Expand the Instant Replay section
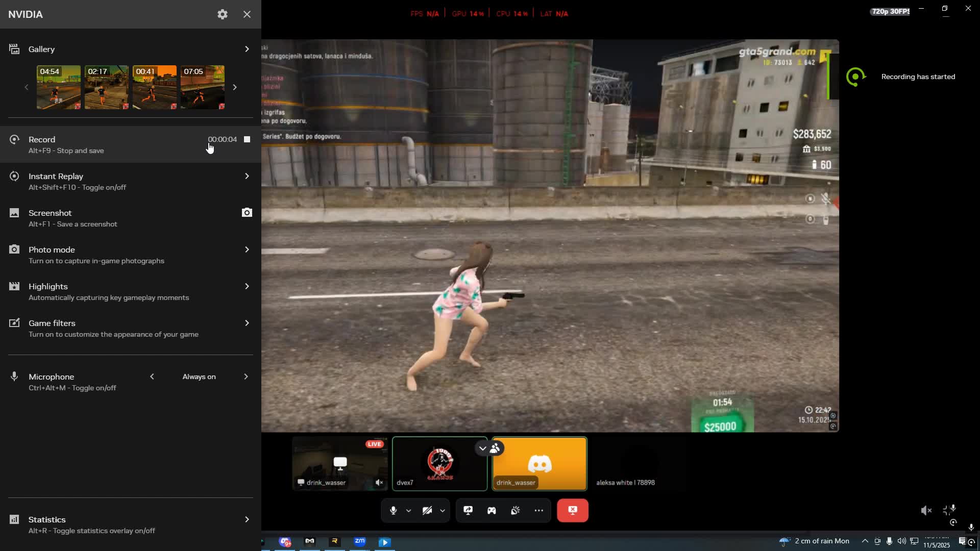Screen dimensions: 980x551 tap(247, 176)
